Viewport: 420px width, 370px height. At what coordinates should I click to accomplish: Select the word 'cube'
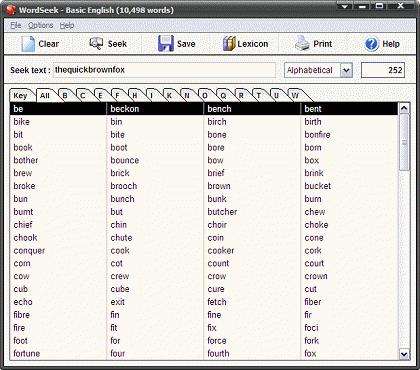pos(120,289)
